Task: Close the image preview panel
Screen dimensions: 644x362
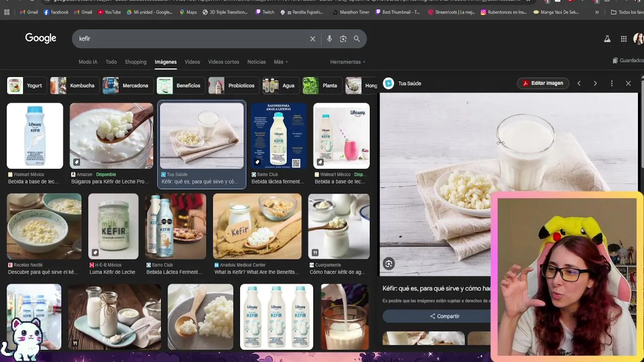Action: point(628,83)
